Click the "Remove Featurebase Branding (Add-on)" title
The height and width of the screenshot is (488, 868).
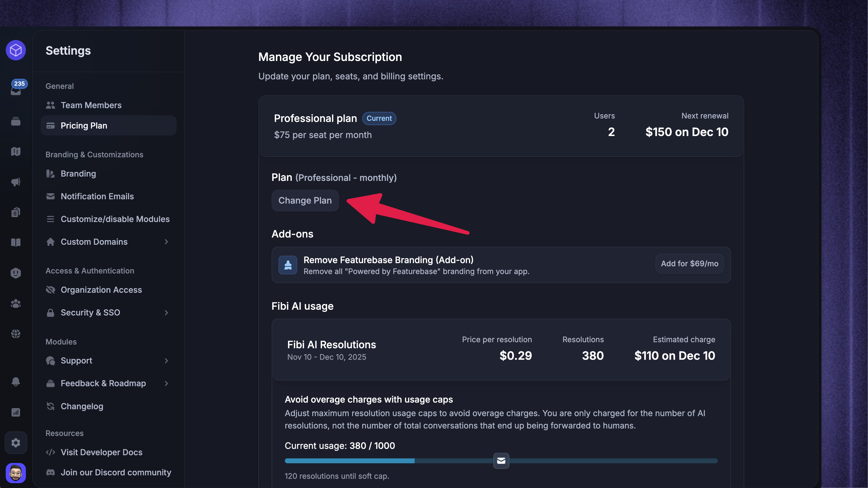point(388,260)
